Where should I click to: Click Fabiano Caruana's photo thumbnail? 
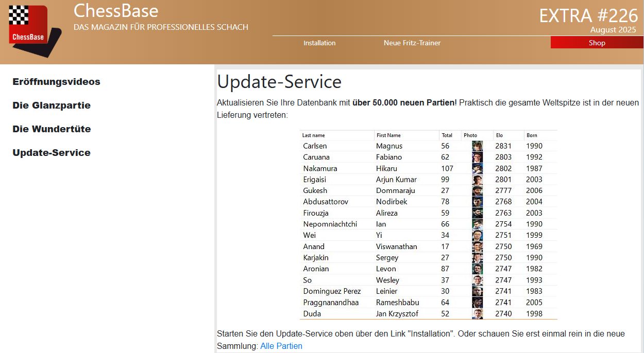tap(477, 157)
